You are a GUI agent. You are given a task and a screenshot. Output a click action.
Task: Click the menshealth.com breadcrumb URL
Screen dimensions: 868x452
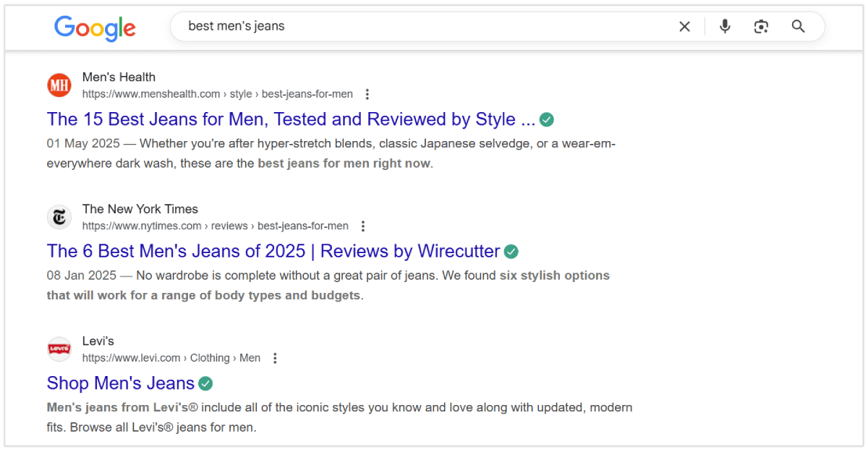click(217, 94)
